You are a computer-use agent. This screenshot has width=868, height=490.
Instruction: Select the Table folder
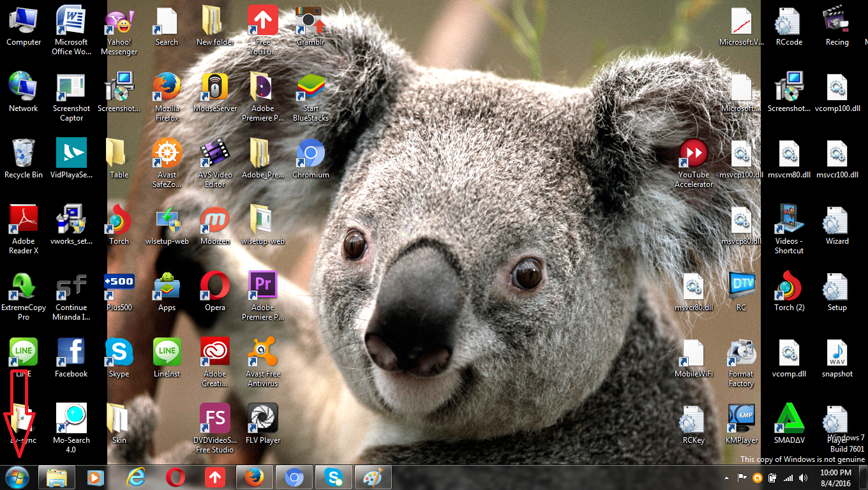pos(119,160)
